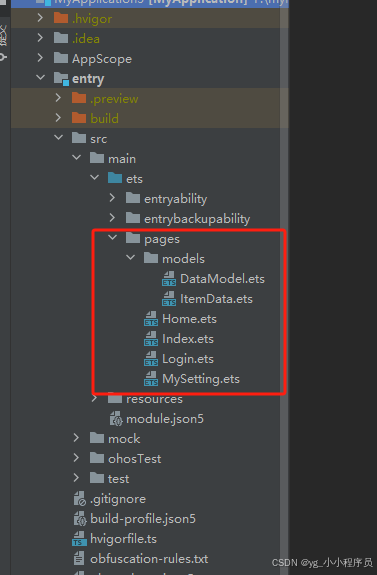Screen dimensions: 377x575
Task: Collapse the models folder chevron
Action: [131, 258]
